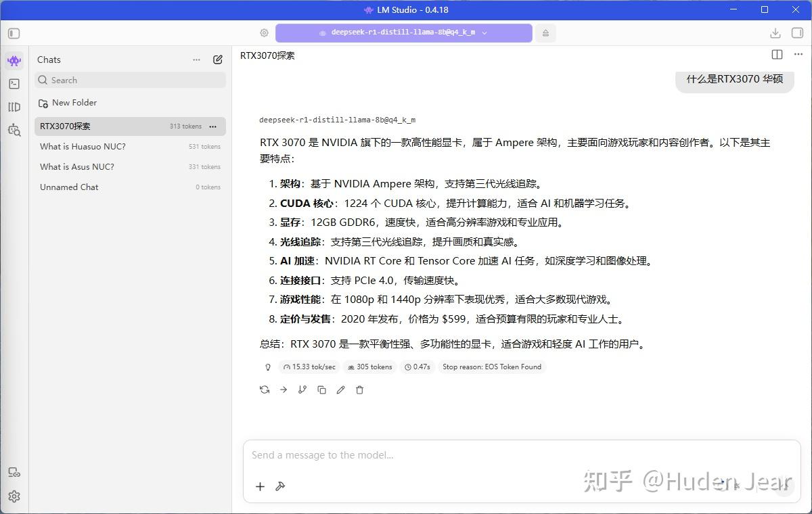Open My Models tab in left rail

(14, 107)
